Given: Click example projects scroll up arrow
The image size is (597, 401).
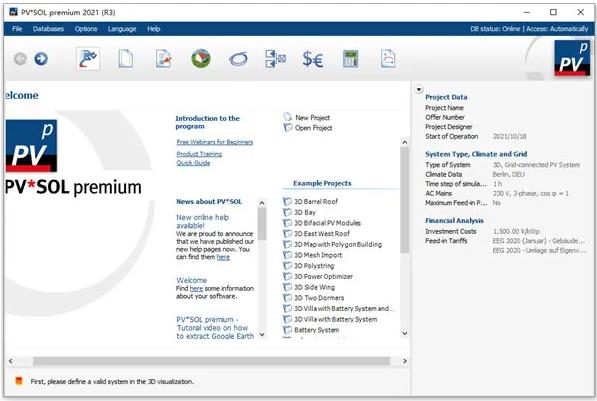Looking at the screenshot, I should 405,142.
